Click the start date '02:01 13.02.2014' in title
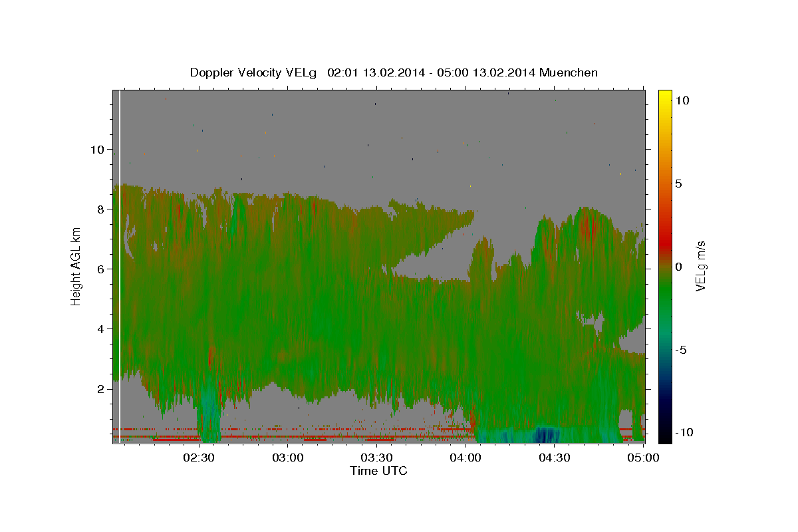The height and width of the screenshot is (532, 798). point(376,72)
